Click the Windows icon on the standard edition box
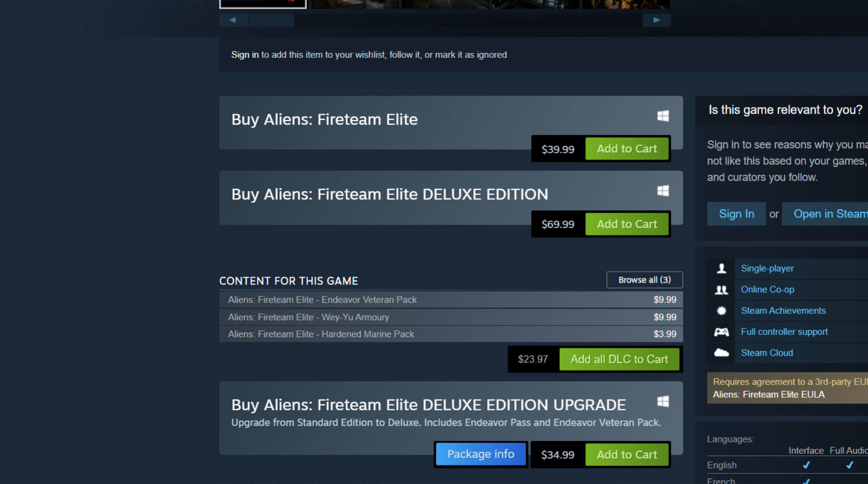This screenshot has height=484, width=868. coord(663,116)
